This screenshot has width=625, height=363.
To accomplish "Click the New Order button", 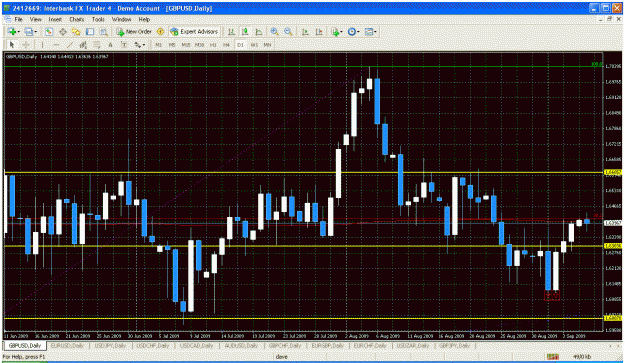I will click(134, 32).
